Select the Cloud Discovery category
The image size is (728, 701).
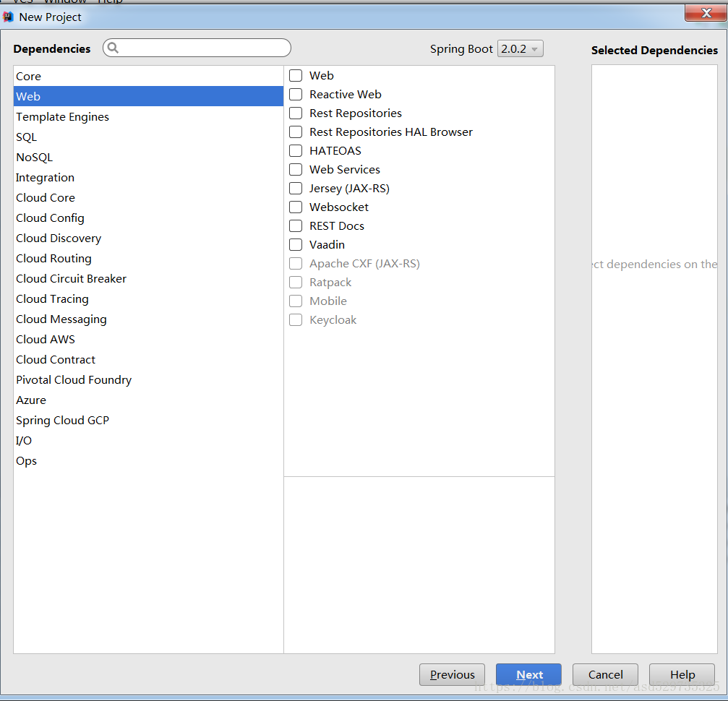click(148, 238)
